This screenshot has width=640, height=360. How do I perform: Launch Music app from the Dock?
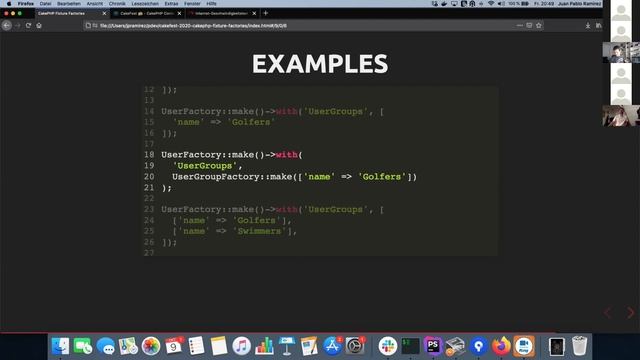pos(242,346)
